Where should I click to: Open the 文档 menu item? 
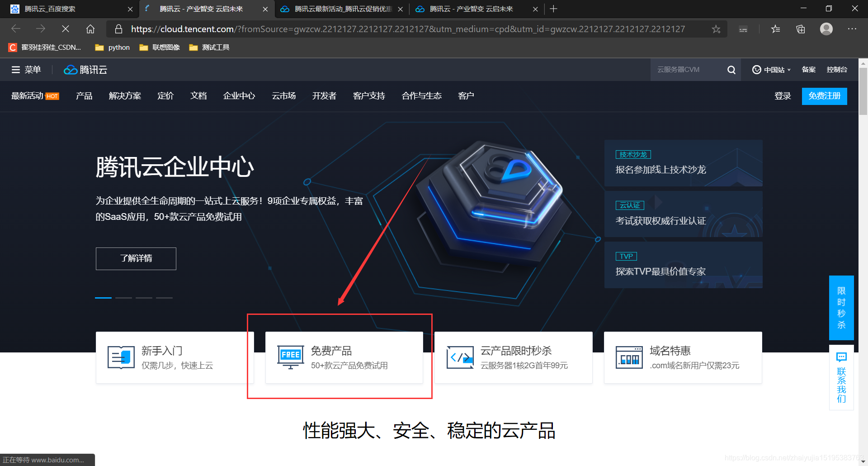pos(198,96)
